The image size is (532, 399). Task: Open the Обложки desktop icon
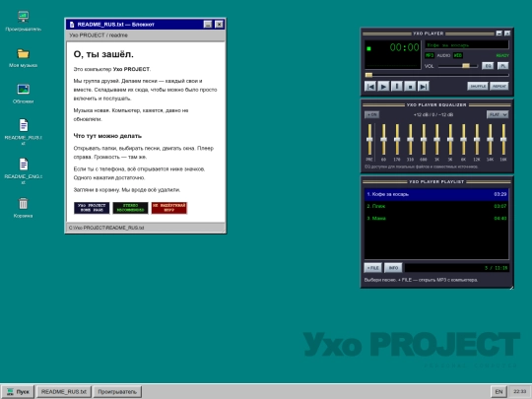23,94
